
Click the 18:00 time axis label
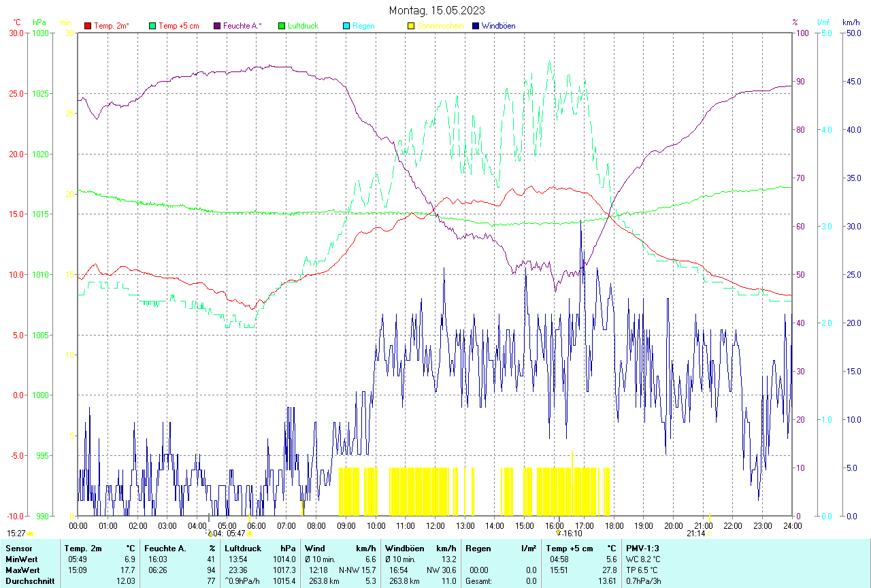[614, 525]
